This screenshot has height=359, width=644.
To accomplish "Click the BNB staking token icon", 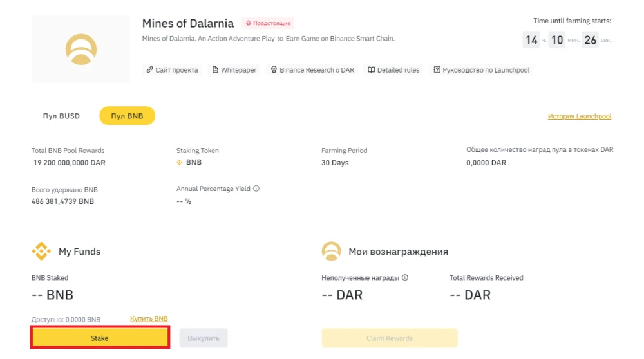I will pos(180,163).
